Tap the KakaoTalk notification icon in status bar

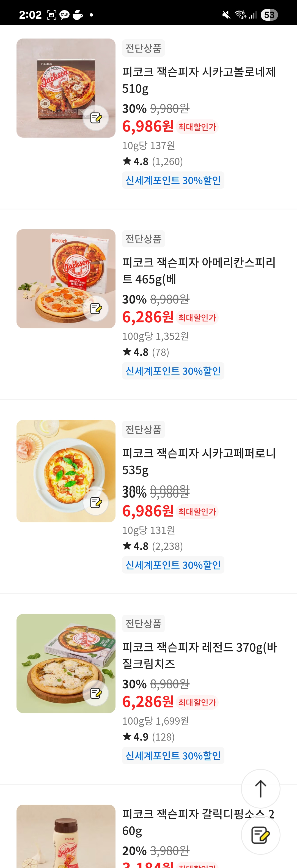(64, 15)
